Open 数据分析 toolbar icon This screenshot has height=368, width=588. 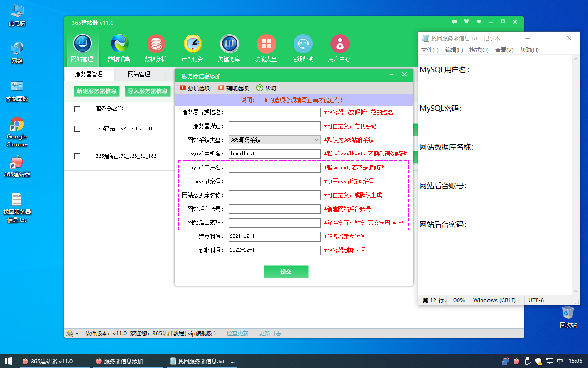156,48
